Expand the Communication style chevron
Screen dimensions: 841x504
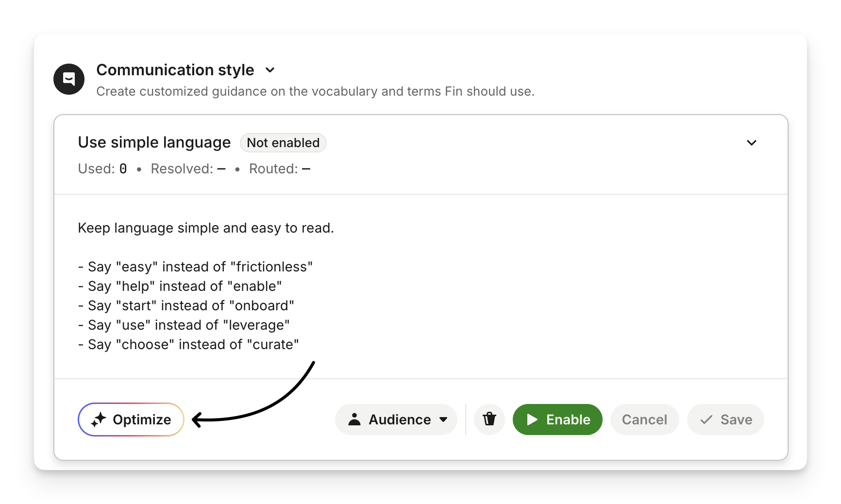click(x=270, y=70)
